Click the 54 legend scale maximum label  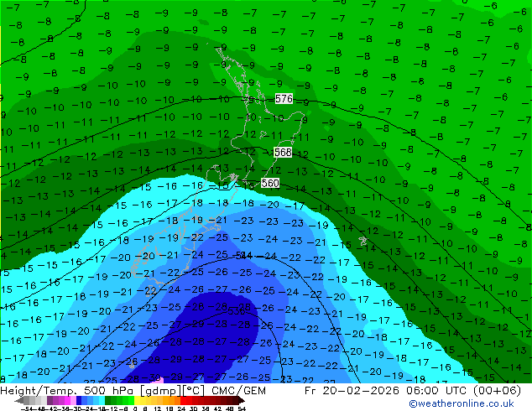[241, 408]
